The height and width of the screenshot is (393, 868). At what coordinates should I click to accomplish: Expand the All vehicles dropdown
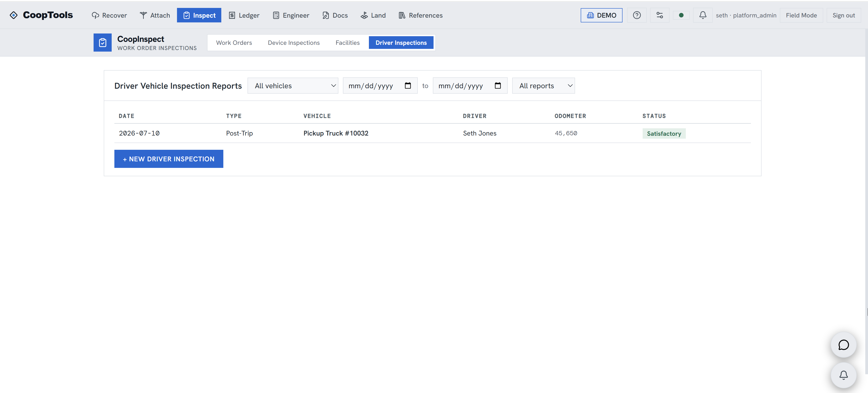pyautogui.click(x=293, y=86)
